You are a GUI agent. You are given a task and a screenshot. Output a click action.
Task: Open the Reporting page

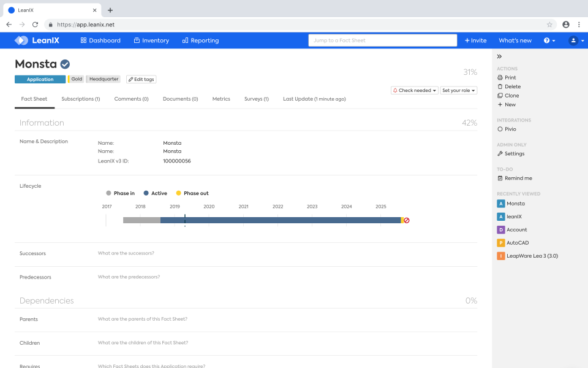[201, 40]
